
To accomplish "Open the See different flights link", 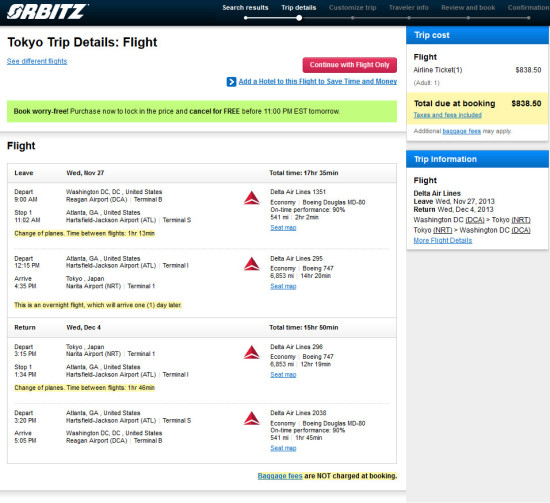I will click(x=37, y=61).
